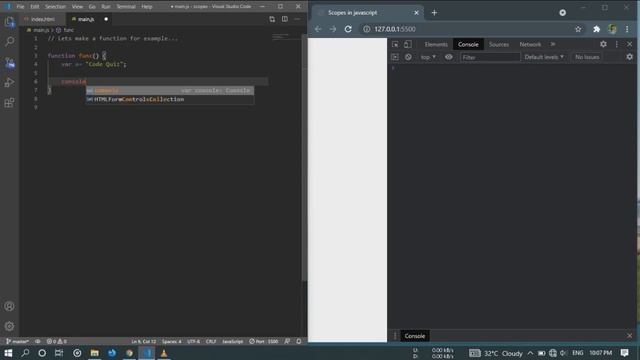Click the errors and warnings count
Viewport: 640px width, 360px height.
[x=56, y=341]
